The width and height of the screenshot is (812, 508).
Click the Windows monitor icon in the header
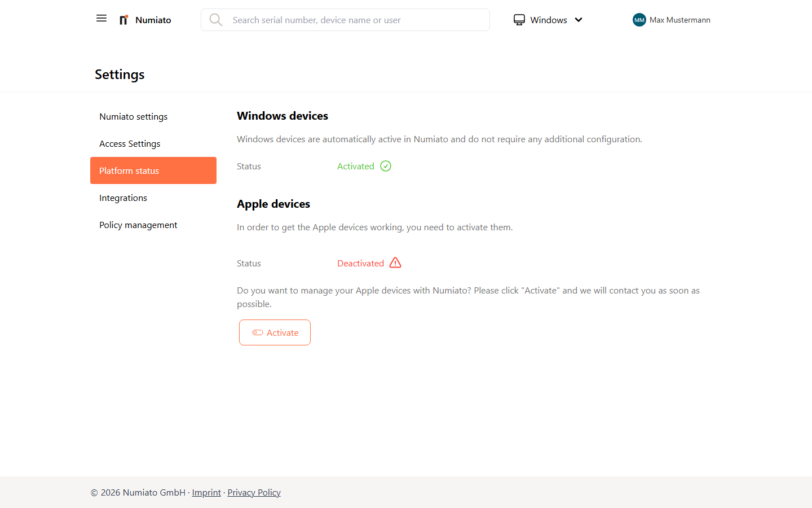coord(519,19)
